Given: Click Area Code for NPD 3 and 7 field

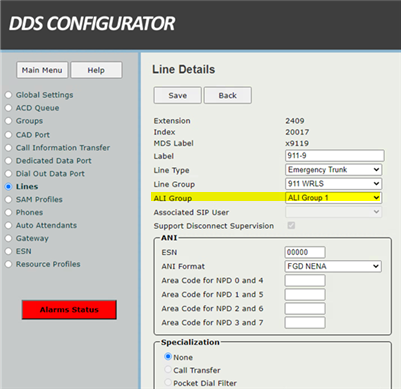Looking at the screenshot, I should pyautogui.click(x=305, y=322).
